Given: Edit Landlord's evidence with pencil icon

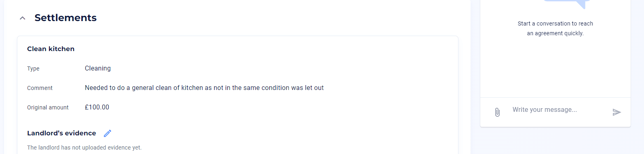Looking at the screenshot, I should click(108, 133).
